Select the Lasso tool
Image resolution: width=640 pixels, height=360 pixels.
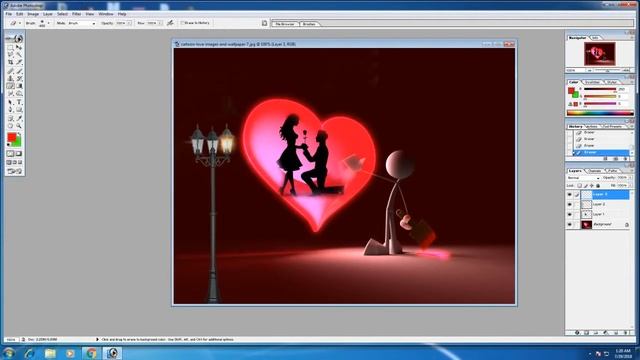11,54
